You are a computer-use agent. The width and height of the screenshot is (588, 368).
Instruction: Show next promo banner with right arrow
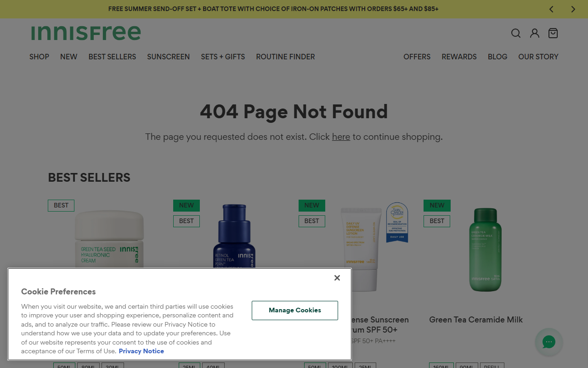pos(573,9)
